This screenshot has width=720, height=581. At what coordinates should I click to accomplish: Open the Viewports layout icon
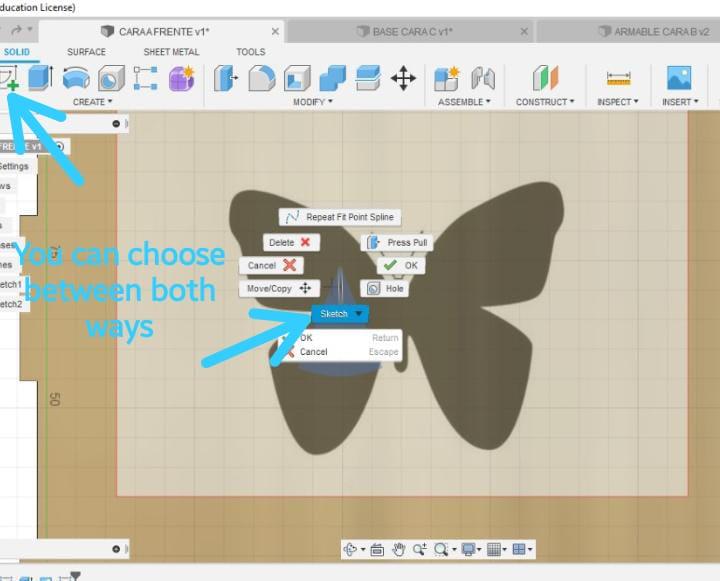519,549
